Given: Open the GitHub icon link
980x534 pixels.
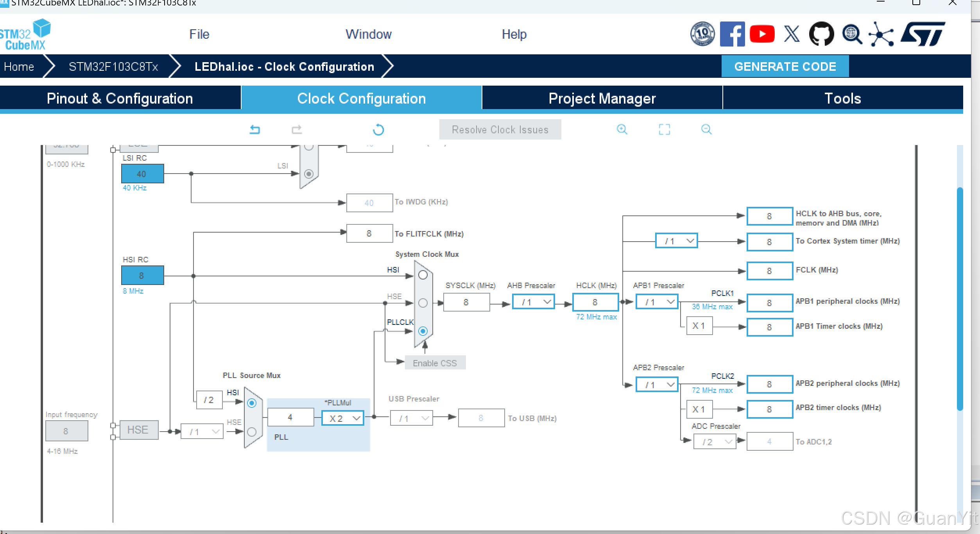Looking at the screenshot, I should click(x=821, y=34).
